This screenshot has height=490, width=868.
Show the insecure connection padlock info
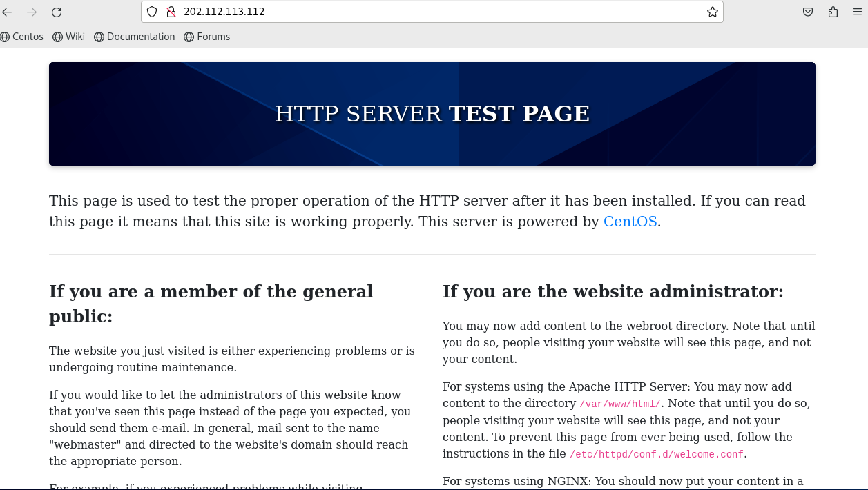[x=171, y=12]
